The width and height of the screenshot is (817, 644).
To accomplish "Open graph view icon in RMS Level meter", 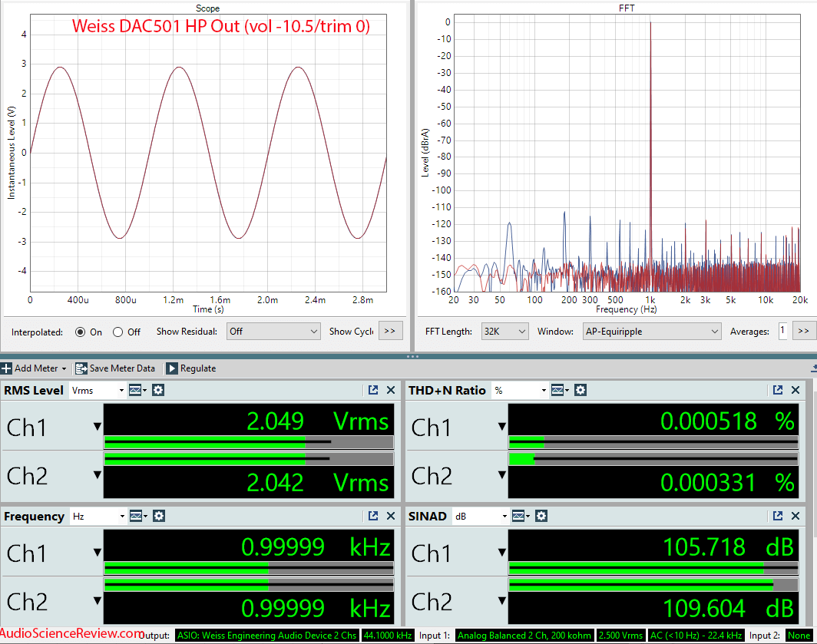I will pyautogui.click(x=135, y=390).
